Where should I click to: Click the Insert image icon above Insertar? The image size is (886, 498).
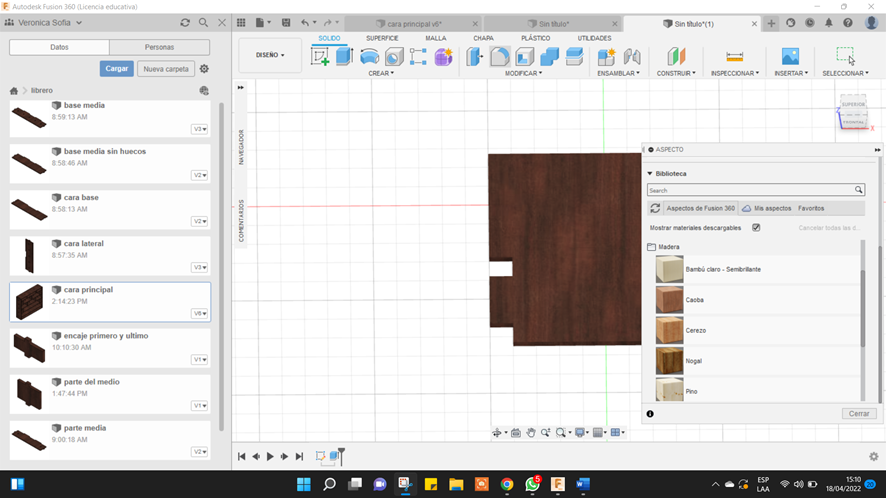pos(790,57)
